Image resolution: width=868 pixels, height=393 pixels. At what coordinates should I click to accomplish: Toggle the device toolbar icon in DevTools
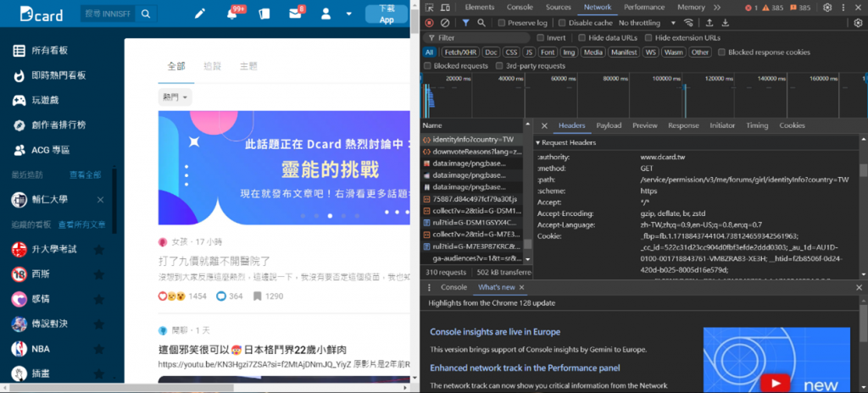coord(444,7)
